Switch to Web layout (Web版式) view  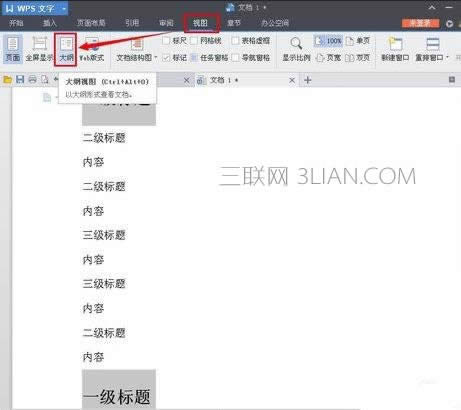(x=92, y=49)
